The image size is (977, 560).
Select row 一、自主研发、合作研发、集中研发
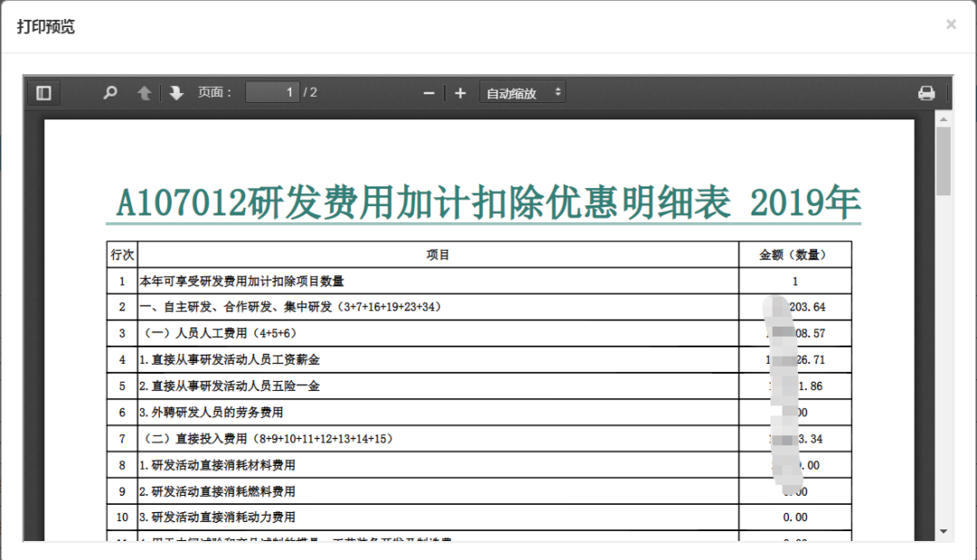[x=479, y=307]
